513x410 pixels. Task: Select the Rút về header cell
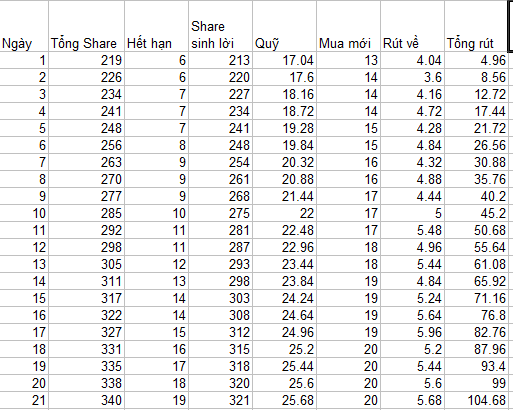click(412, 26)
